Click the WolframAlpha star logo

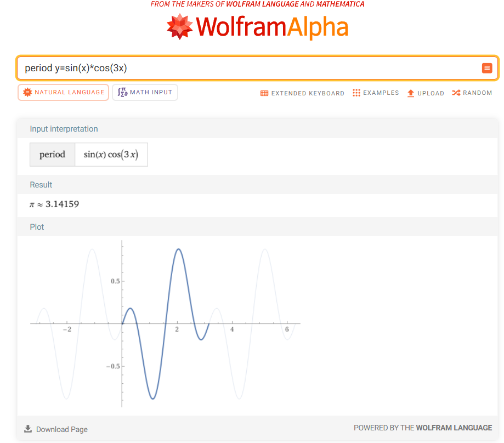click(x=179, y=27)
